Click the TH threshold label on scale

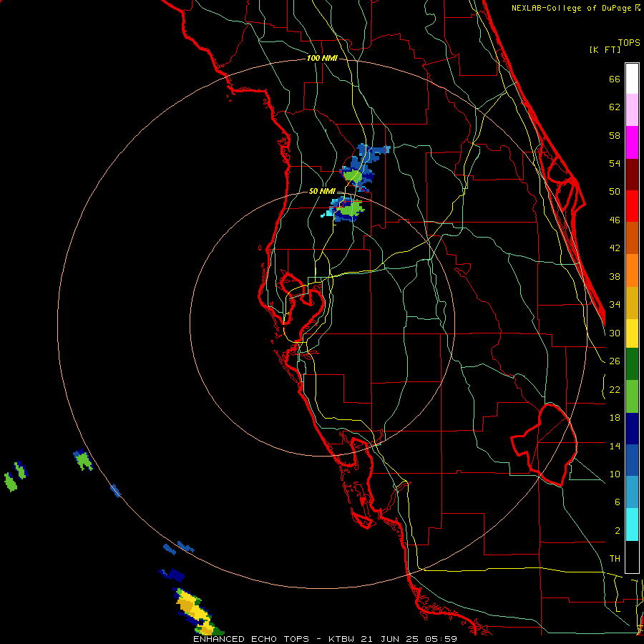point(615,559)
